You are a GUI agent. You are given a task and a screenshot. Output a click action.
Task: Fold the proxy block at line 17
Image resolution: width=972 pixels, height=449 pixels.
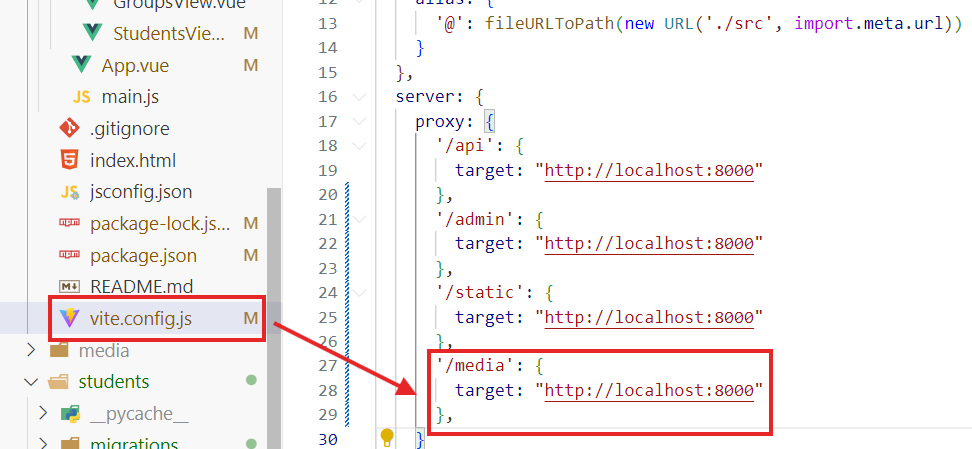(x=360, y=121)
